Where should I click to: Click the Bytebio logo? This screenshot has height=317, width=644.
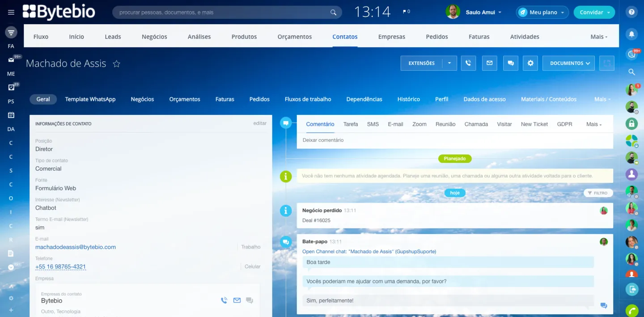coord(59,12)
